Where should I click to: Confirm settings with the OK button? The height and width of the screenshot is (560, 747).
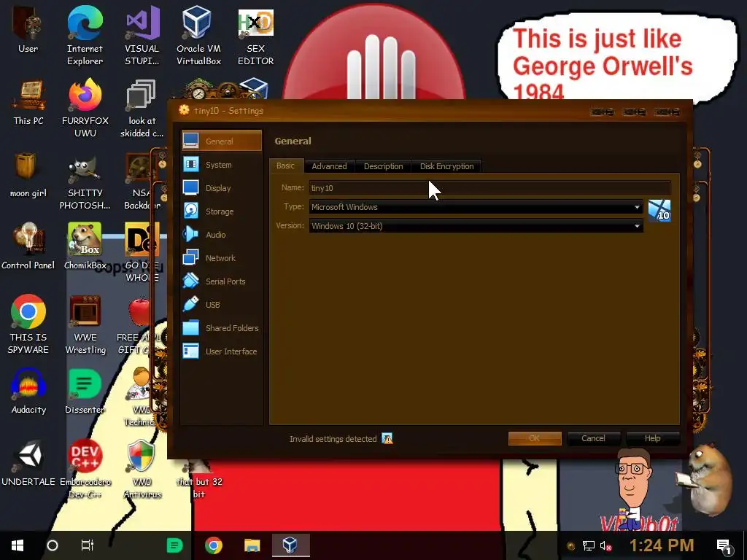535,438
